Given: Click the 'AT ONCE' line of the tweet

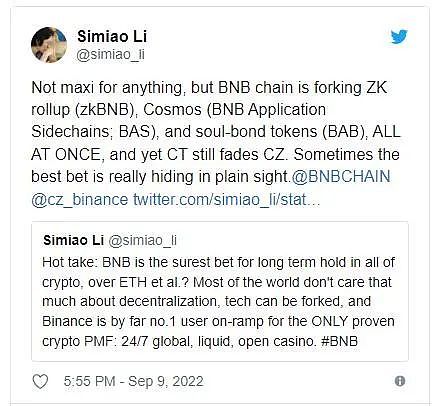Looking at the screenshot, I should (x=215, y=154).
